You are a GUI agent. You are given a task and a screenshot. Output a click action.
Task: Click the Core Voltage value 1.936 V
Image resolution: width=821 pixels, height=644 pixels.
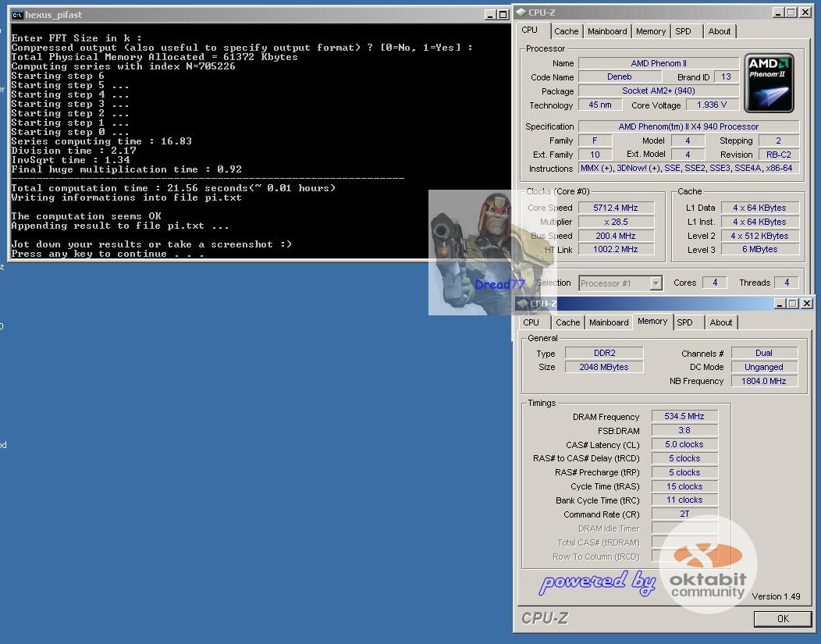[712, 105]
